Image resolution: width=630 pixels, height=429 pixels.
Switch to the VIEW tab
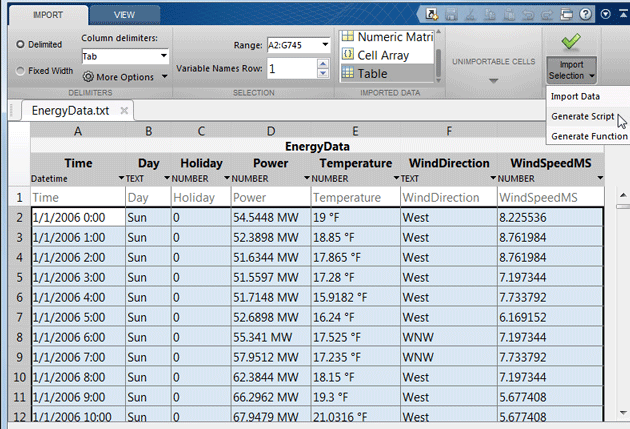click(124, 15)
